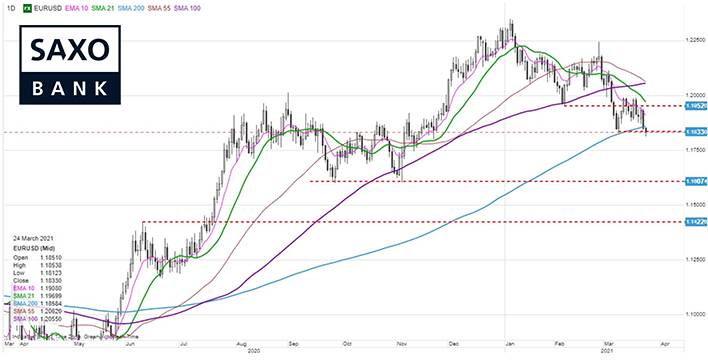Click the 1.1952 price level tag

point(696,106)
